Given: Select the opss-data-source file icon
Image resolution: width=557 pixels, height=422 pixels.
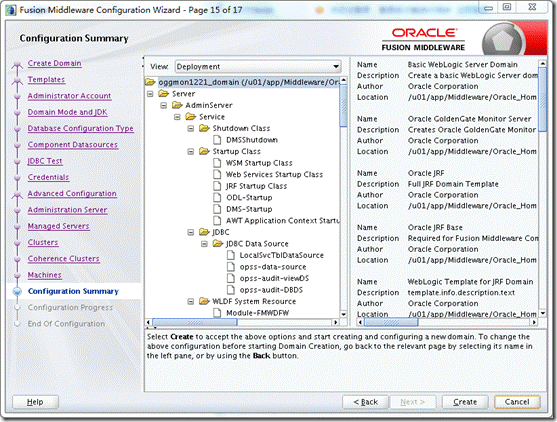Looking at the screenshot, I should [231, 267].
